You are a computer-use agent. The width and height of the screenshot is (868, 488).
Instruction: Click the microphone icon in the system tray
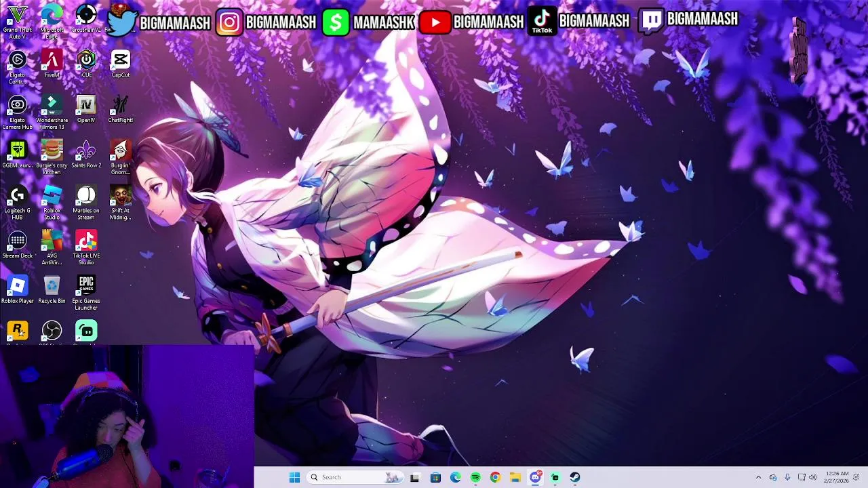point(787,477)
